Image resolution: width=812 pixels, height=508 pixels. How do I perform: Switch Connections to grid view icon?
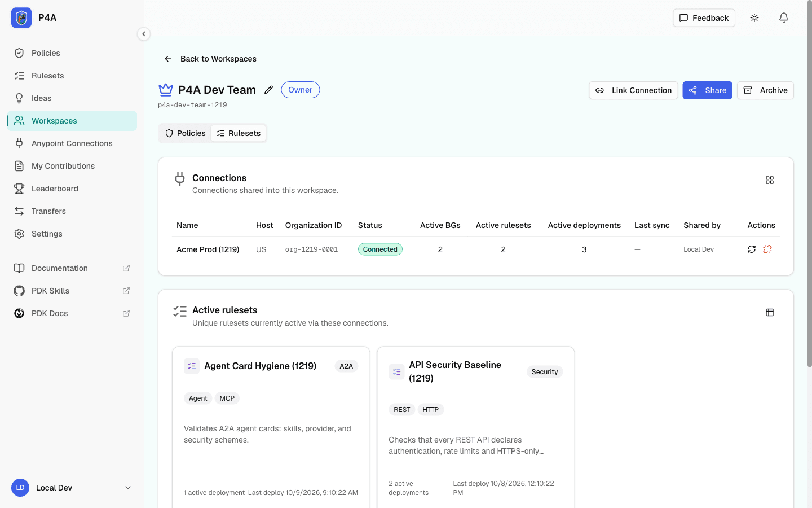click(770, 180)
